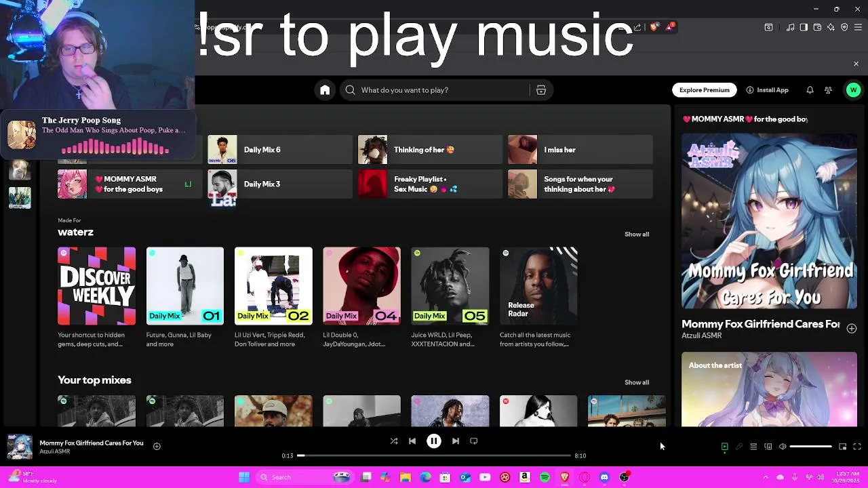Open the Queue icon
Screen dimensions: 868x488
coord(753,447)
